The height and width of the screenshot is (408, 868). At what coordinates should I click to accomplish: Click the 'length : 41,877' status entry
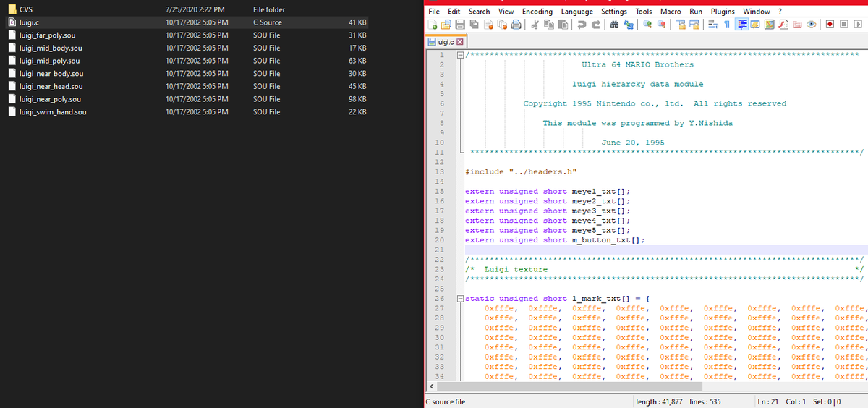(659, 402)
